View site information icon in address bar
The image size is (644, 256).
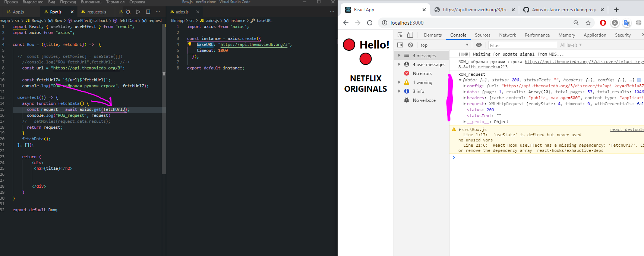click(x=385, y=23)
